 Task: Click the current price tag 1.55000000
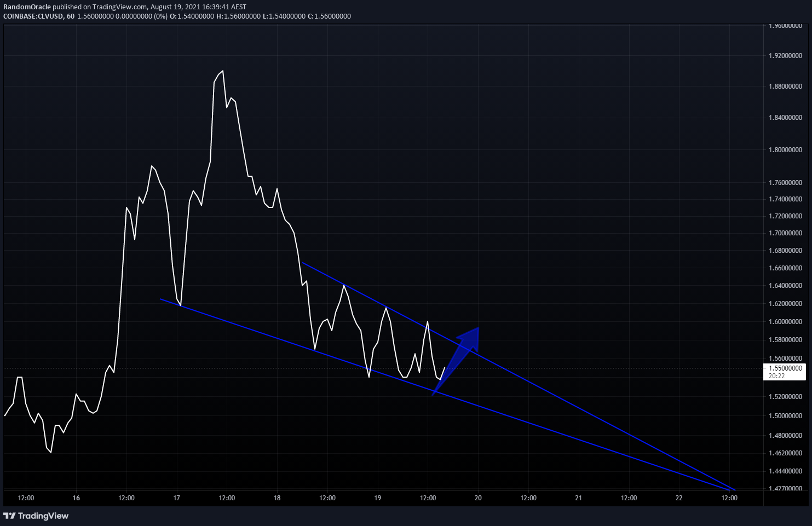pyautogui.click(x=786, y=368)
